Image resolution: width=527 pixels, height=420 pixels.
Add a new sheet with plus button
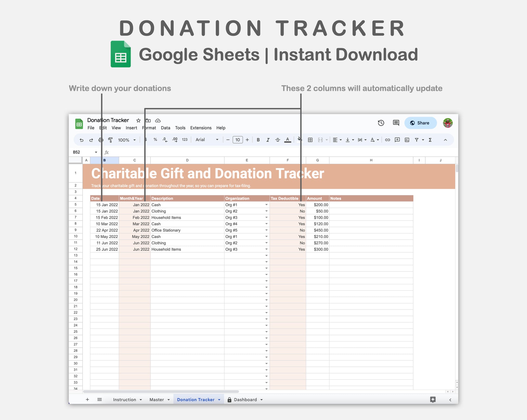[87, 400]
